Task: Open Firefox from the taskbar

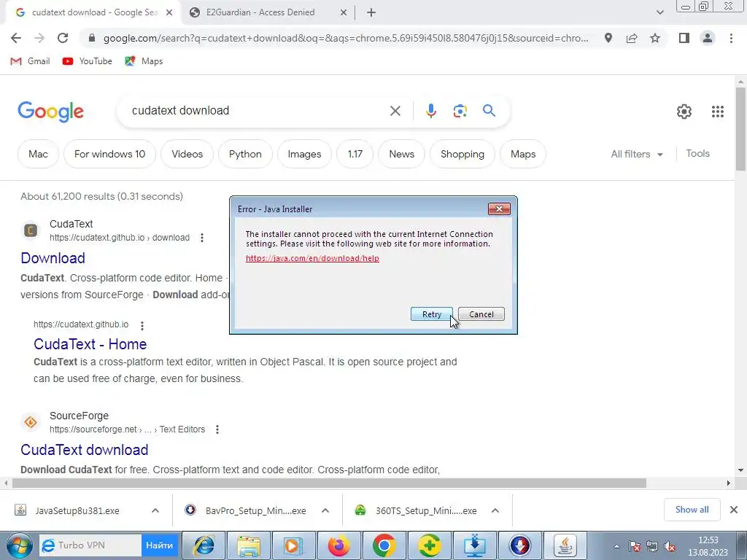Action: (338, 545)
